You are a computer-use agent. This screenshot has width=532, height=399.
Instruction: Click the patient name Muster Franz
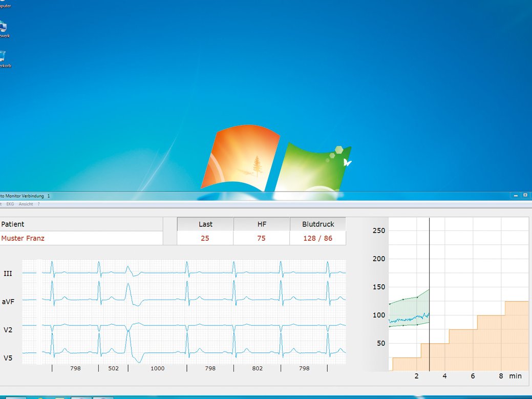click(x=23, y=238)
